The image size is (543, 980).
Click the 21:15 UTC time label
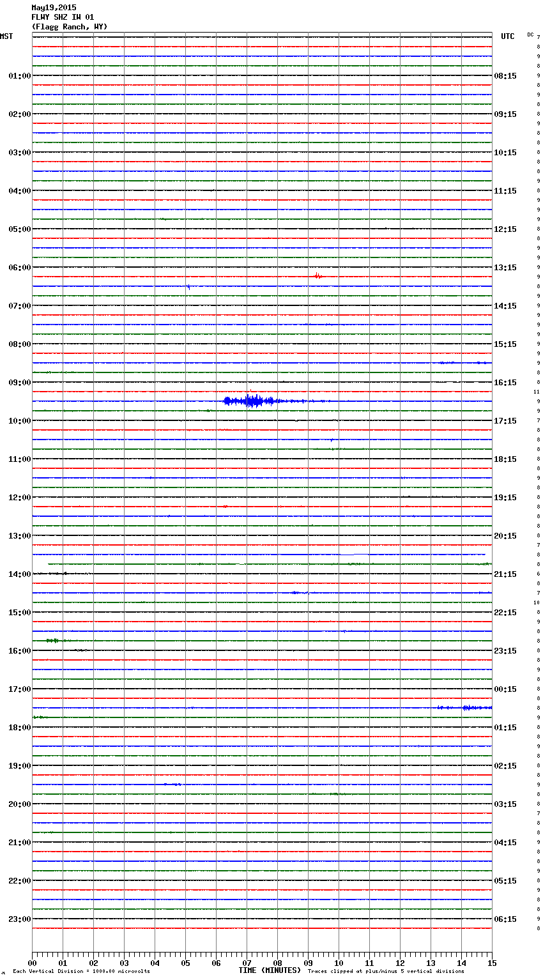505,574
